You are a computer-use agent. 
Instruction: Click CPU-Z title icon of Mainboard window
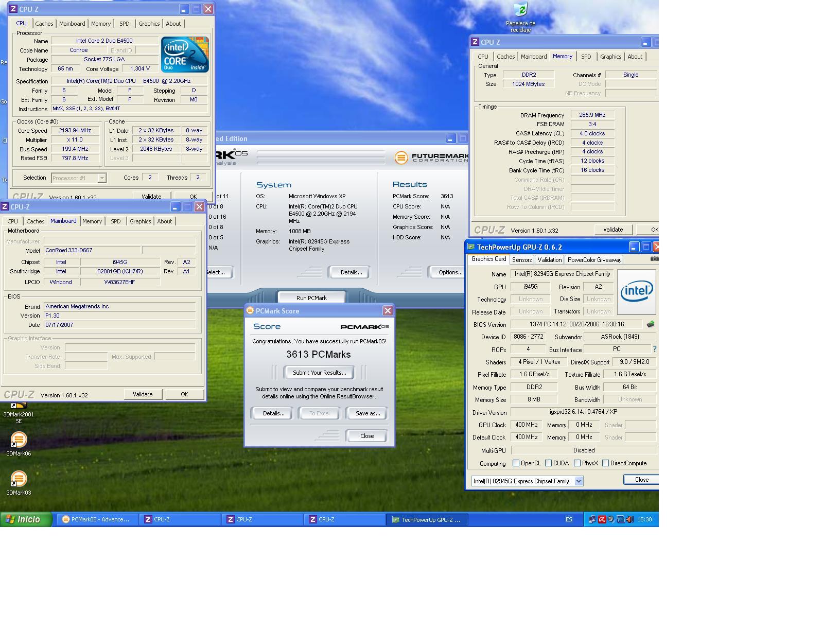tap(5, 206)
